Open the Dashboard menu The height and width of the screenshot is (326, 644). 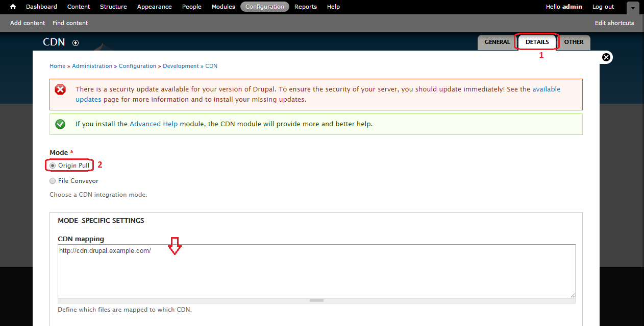click(41, 7)
